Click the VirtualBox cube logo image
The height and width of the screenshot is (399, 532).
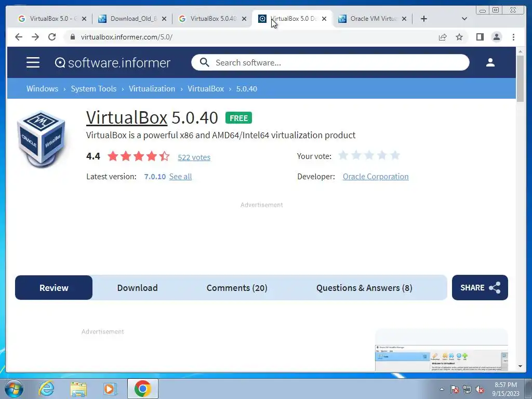(x=41, y=139)
